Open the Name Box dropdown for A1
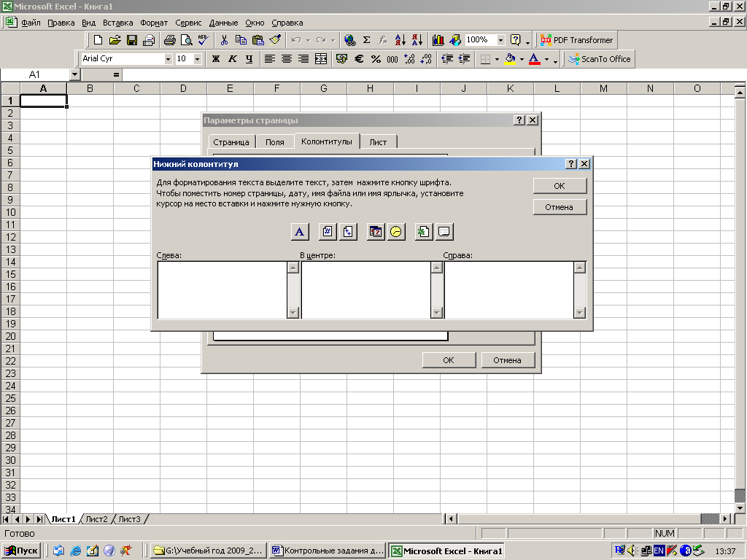 [x=74, y=74]
